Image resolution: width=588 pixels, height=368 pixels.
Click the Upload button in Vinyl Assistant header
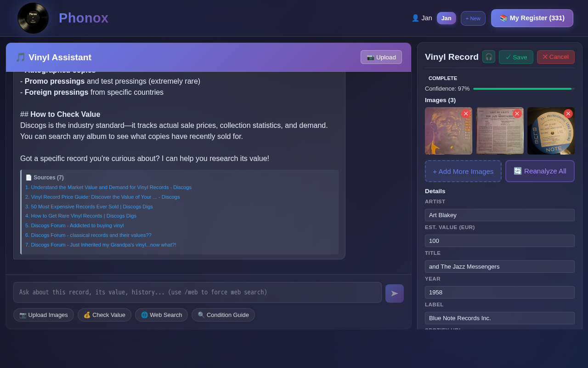click(x=381, y=57)
